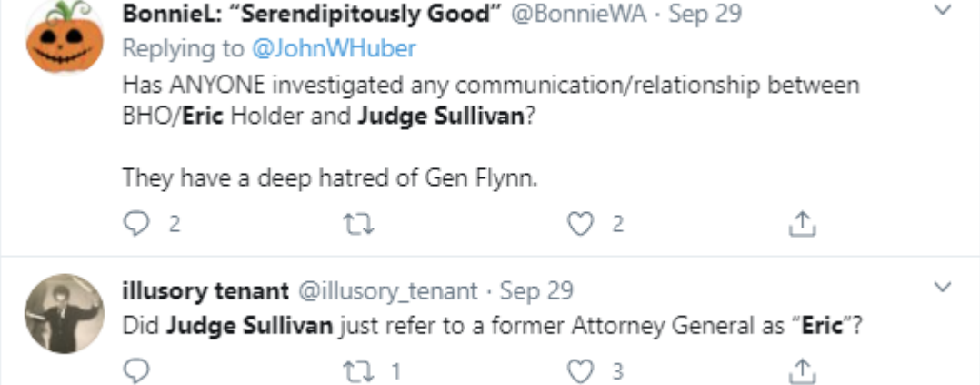Open BonnieL's tweet text about Gen Flynn
This screenshot has width=980, height=385.
[x=330, y=178]
